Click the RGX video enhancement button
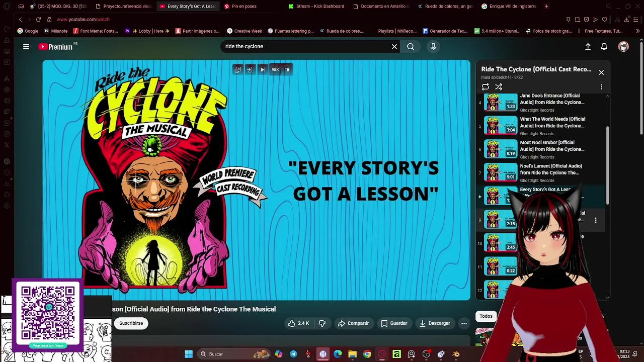 (275, 70)
